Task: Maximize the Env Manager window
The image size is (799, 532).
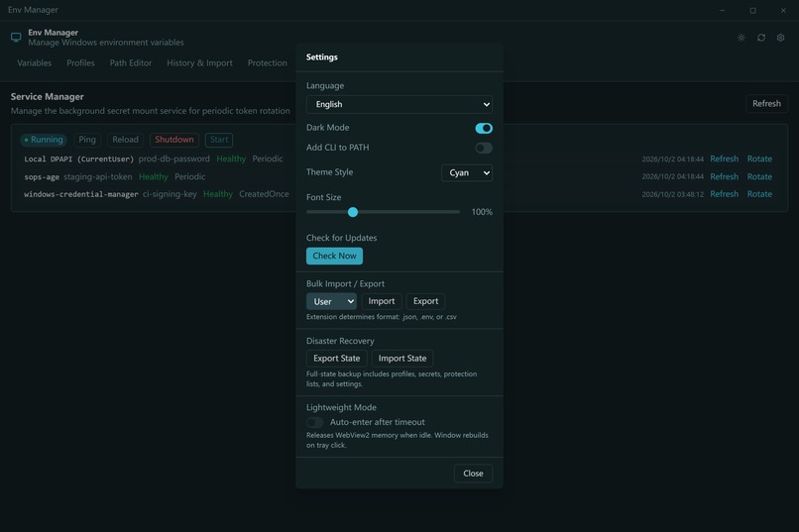Action: [752, 10]
